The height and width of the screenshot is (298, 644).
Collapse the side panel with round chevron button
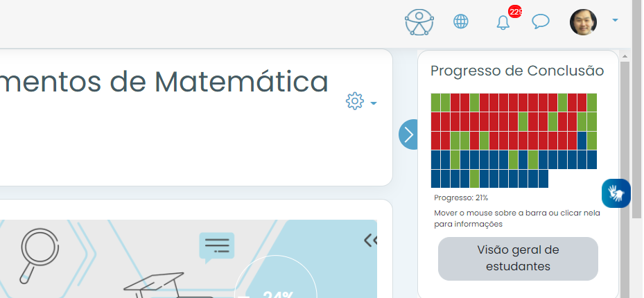[x=408, y=134]
